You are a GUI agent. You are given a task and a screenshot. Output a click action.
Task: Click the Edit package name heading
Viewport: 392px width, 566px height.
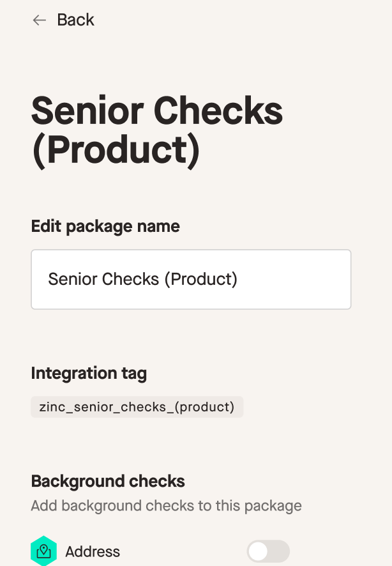coord(105,226)
